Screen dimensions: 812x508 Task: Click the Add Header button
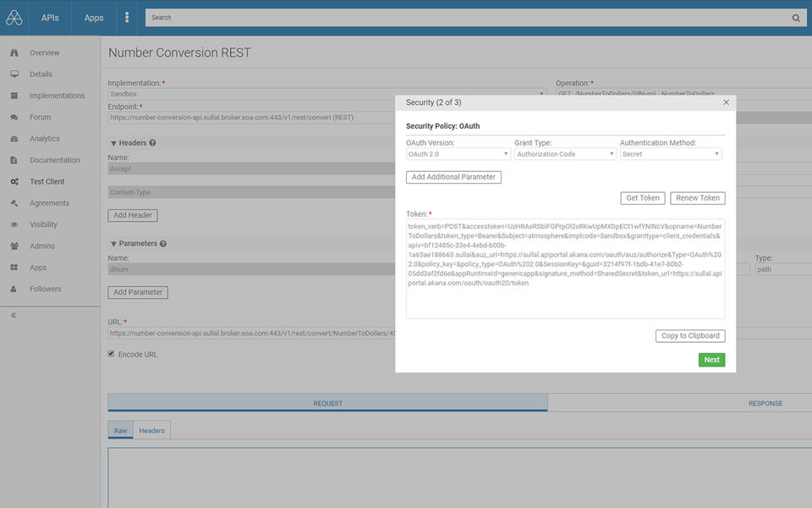(133, 215)
